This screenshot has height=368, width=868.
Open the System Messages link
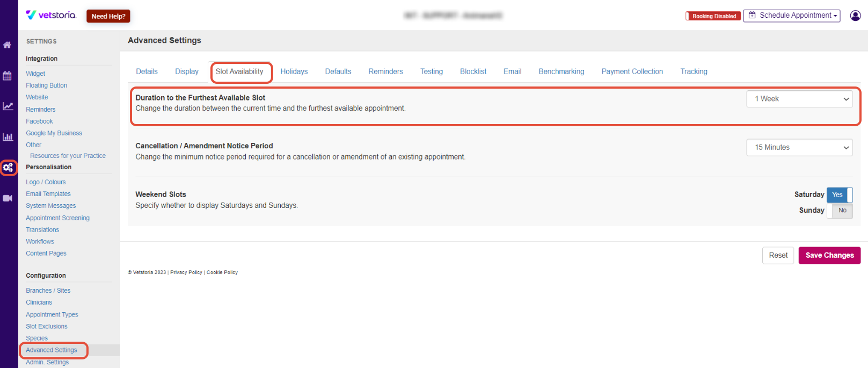pyautogui.click(x=51, y=206)
